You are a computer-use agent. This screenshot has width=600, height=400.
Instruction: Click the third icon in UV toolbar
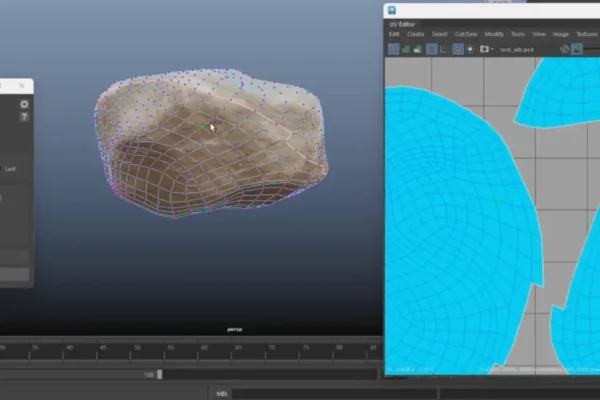click(x=418, y=48)
